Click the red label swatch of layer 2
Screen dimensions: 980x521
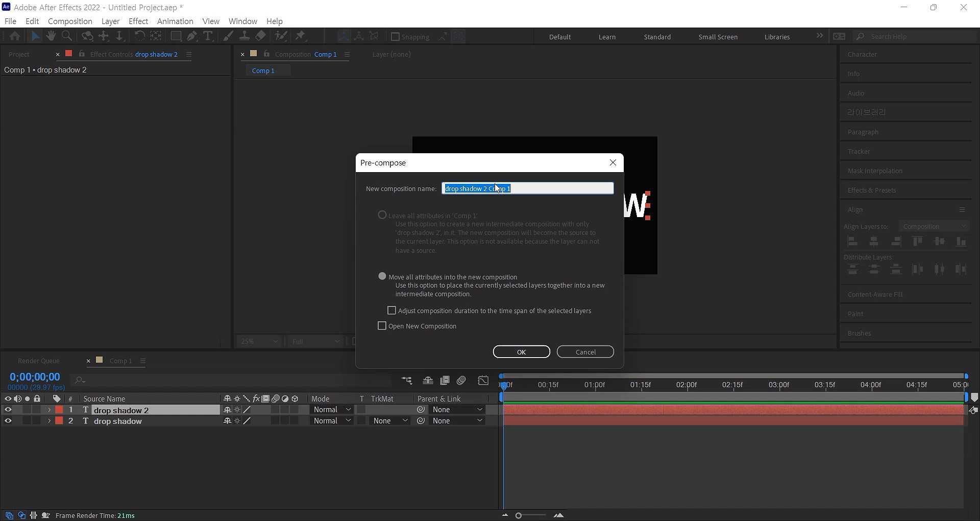(x=59, y=421)
